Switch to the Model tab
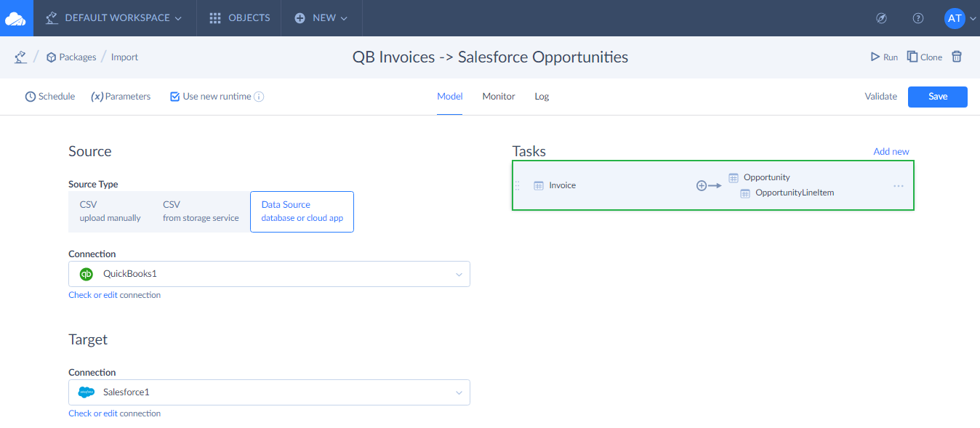The height and width of the screenshot is (428, 980). (x=449, y=96)
